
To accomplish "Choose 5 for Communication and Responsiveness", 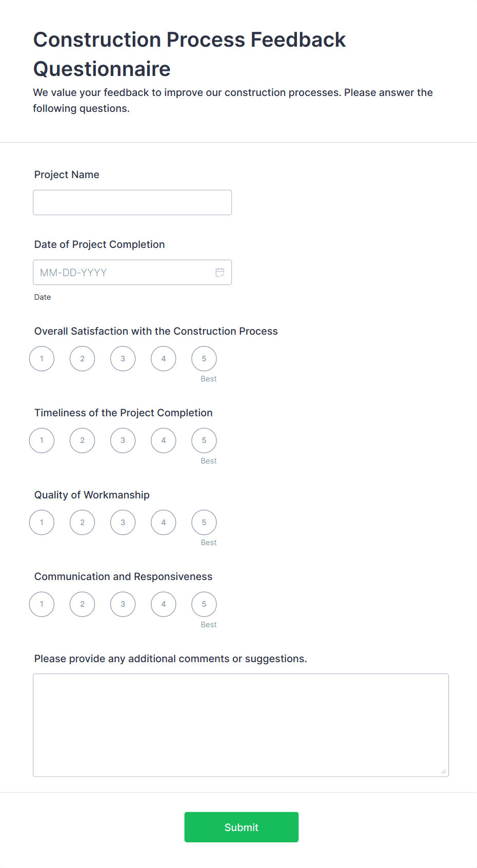I will pos(204,604).
